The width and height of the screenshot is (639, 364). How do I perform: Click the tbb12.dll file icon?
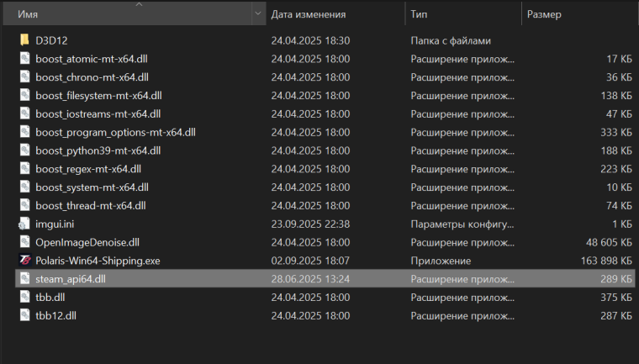25,315
